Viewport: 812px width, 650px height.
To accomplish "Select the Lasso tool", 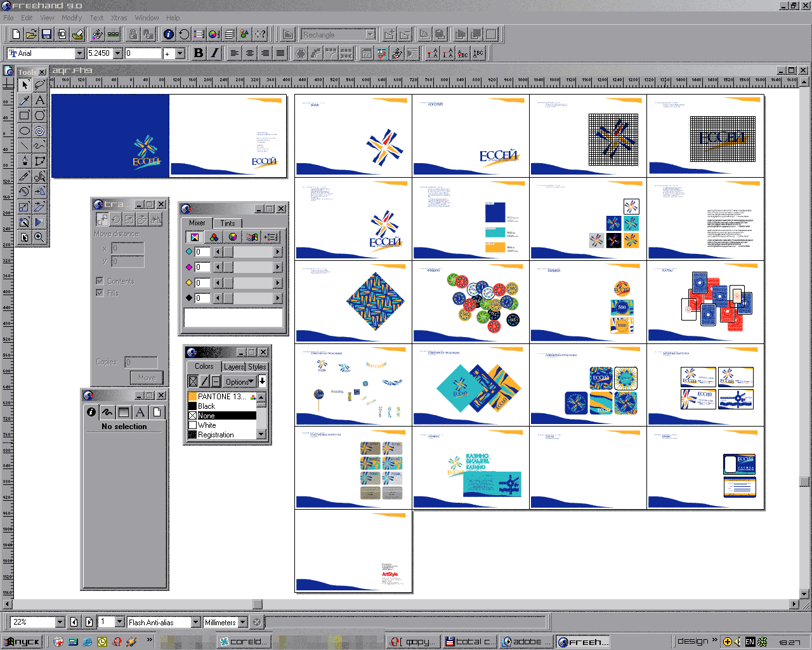I will click(x=39, y=84).
